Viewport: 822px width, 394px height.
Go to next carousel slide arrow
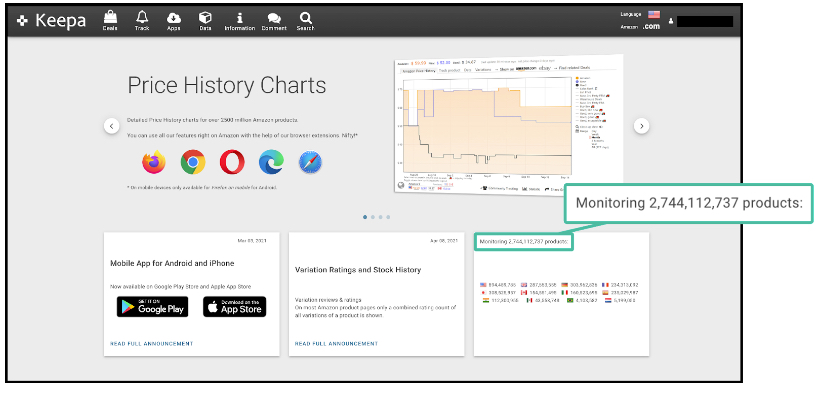pyautogui.click(x=642, y=126)
